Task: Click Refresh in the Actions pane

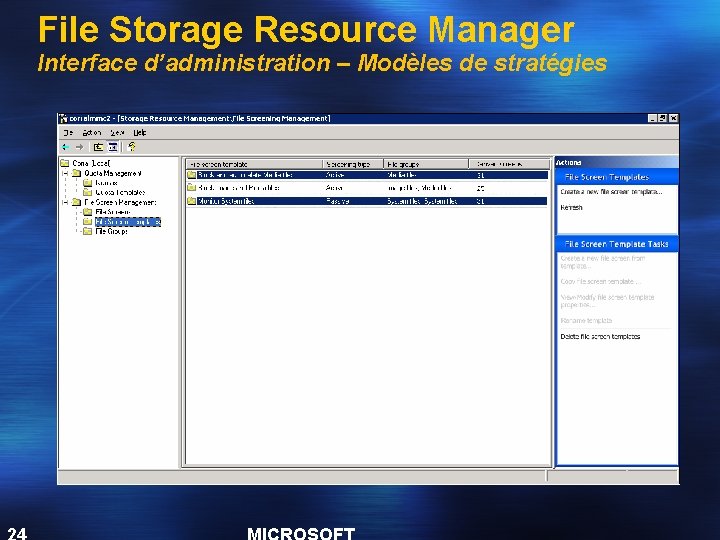Action: coord(571,208)
